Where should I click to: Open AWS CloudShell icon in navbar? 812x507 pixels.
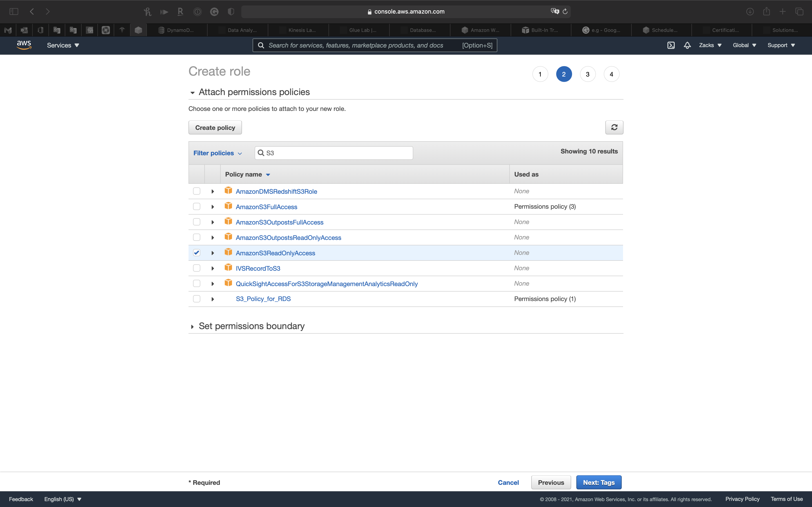pyautogui.click(x=671, y=45)
